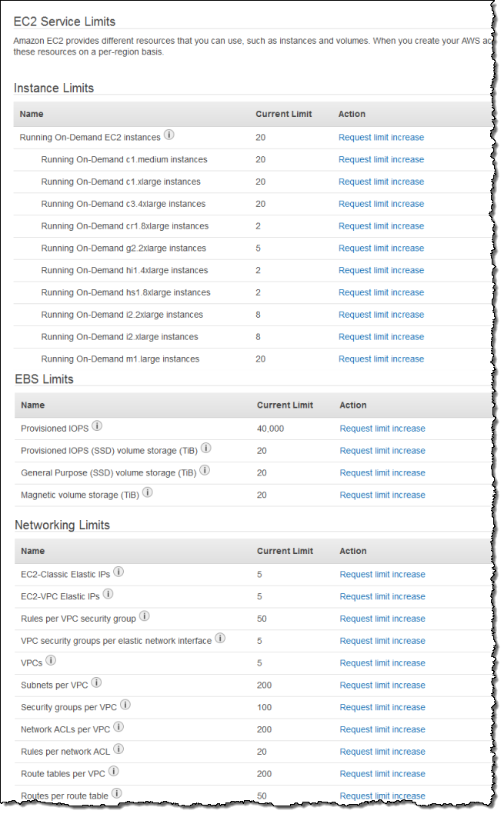
Task: Open info icon for Security groups per VPC
Action: [x=125, y=706]
